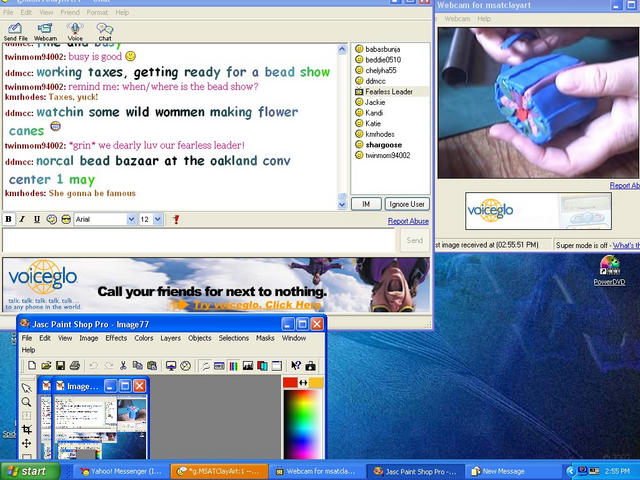Toggle the Layer Palette icon in Paint Shop Pro
The height and width of the screenshot is (480, 640).
point(262,366)
